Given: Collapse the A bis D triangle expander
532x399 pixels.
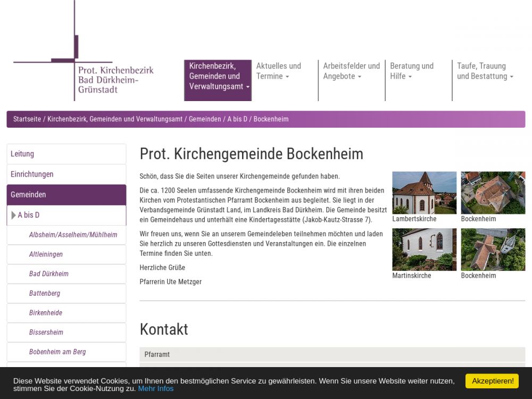Looking at the screenshot, I should pos(14,215).
